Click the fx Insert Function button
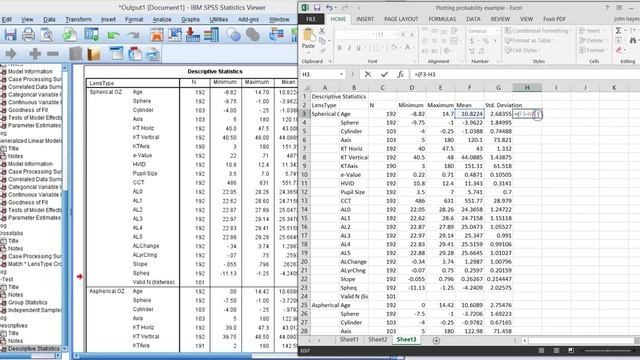Screen dimensions: 640x360 400,74
